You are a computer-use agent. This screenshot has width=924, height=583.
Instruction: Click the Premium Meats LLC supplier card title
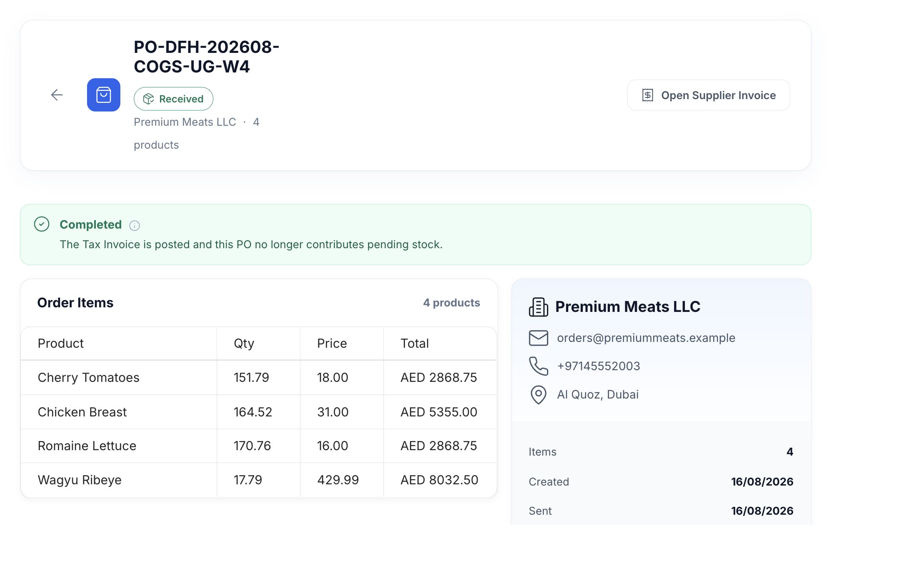[x=628, y=306]
